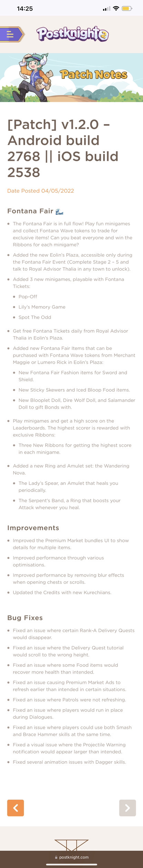Open the hamburger menu button
Screen dimensions: 143x868
[x=11, y=34]
